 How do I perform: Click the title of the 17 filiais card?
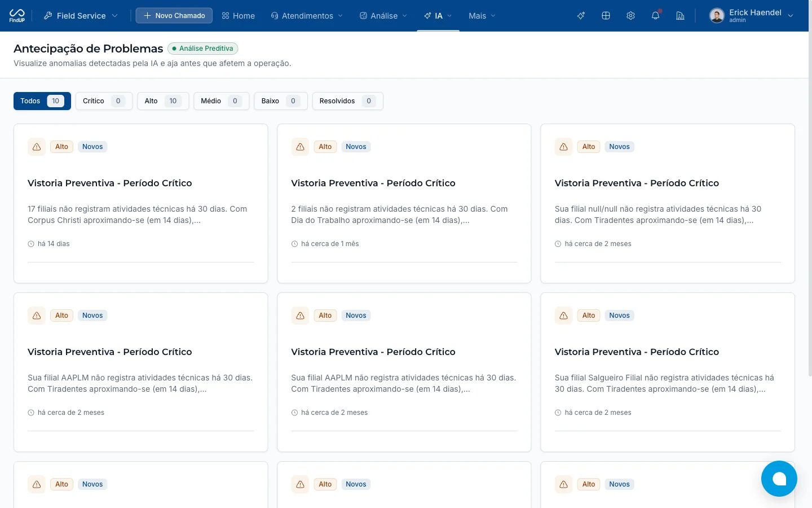point(110,183)
